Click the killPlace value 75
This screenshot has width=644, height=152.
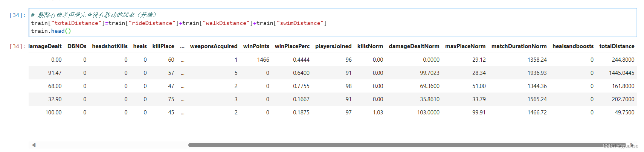click(x=171, y=99)
